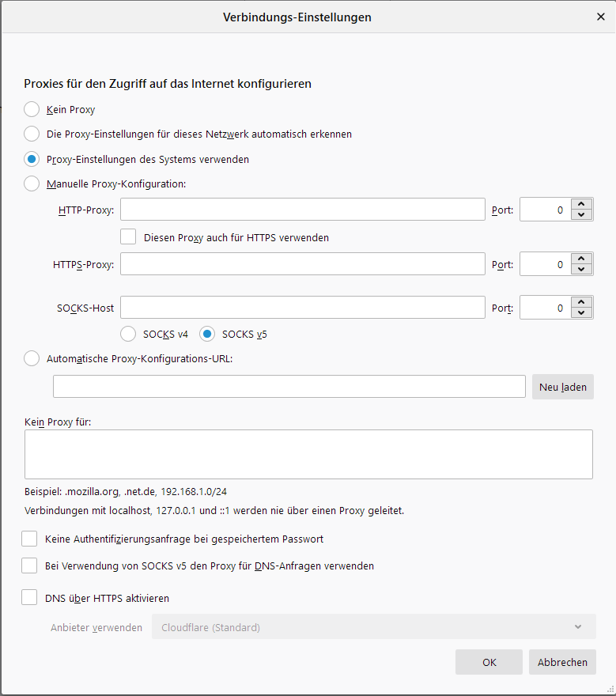This screenshot has width=616, height=696.
Task: Decrease HTTP-Proxy port with down arrow
Action: tap(582, 215)
